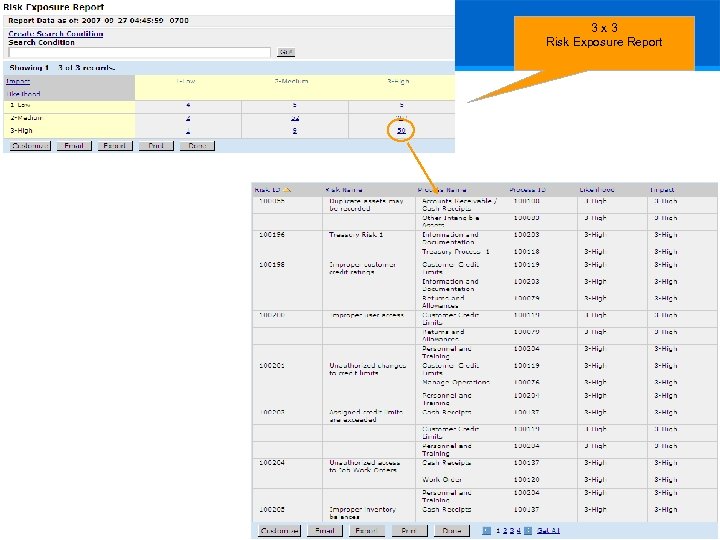Click Email button in top report
720x540 pixels.
click(x=74, y=146)
